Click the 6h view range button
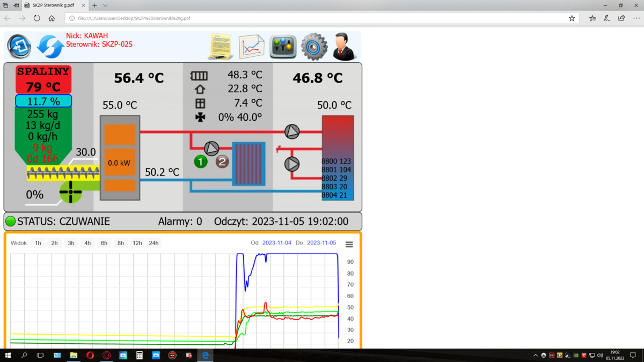 tap(104, 243)
